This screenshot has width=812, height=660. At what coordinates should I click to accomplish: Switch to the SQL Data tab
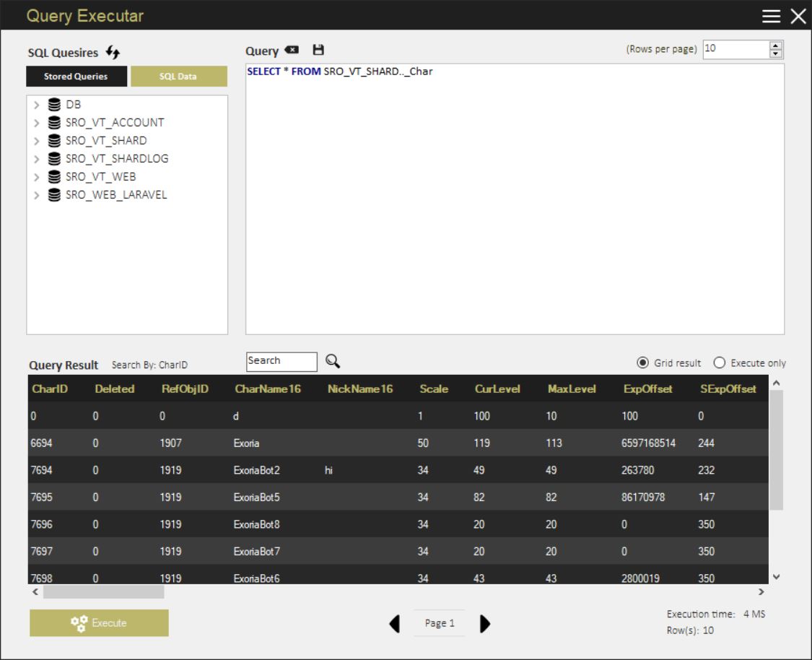pyautogui.click(x=178, y=77)
